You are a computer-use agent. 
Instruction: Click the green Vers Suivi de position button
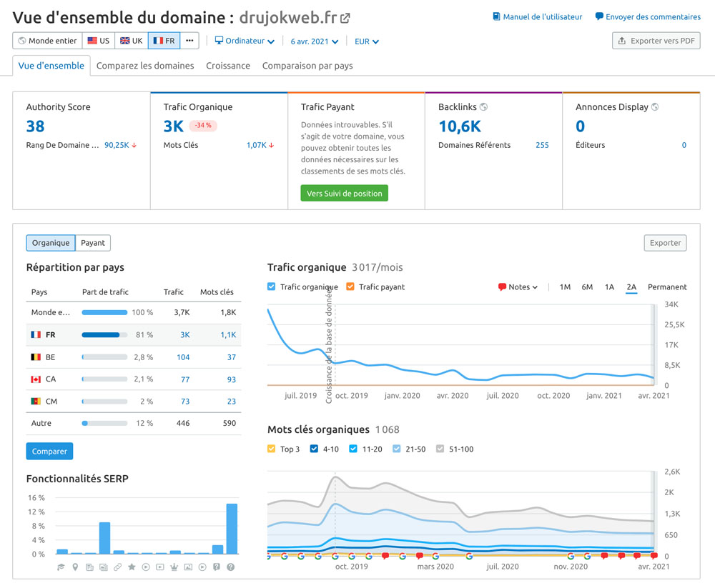point(345,194)
